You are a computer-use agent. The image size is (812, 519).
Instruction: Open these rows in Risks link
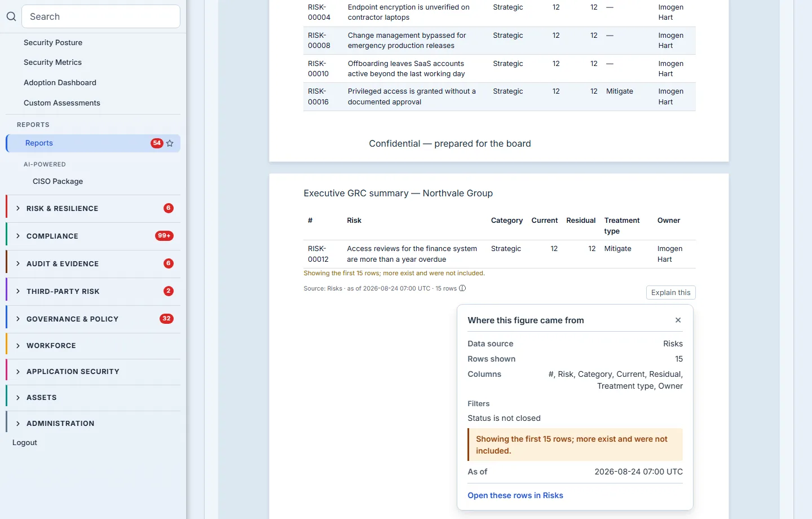(x=515, y=495)
